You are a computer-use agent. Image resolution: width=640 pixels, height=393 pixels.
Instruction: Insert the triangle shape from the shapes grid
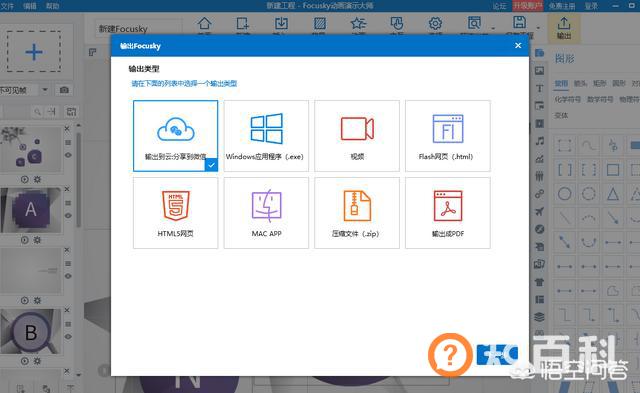coord(613,194)
